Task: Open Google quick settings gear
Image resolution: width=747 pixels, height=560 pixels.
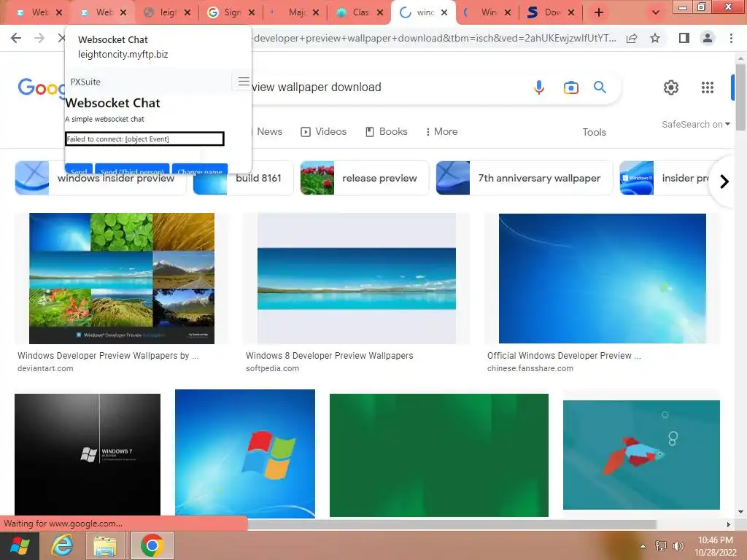Action: 671,87
